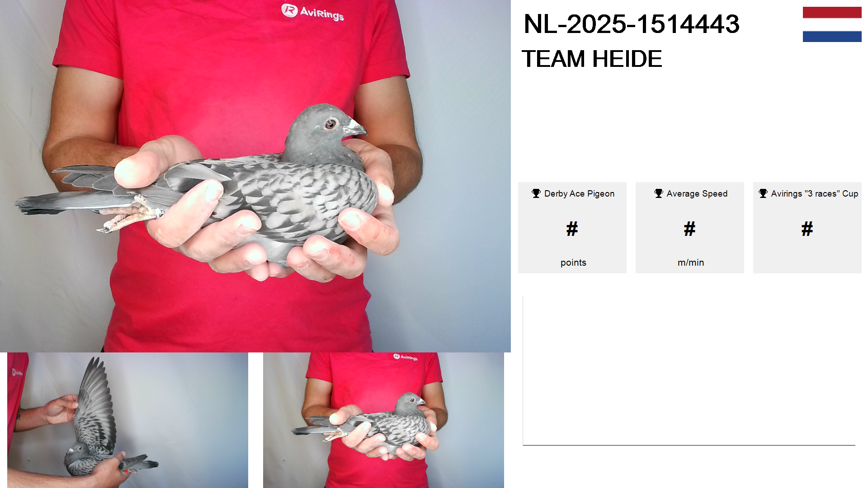The height and width of the screenshot is (488, 868).
Task: Click the m/min label
Action: click(x=691, y=263)
